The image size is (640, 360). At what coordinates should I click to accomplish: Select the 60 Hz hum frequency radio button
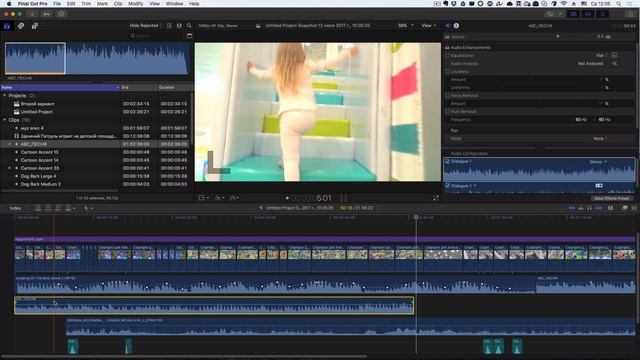tap(595, 120)
